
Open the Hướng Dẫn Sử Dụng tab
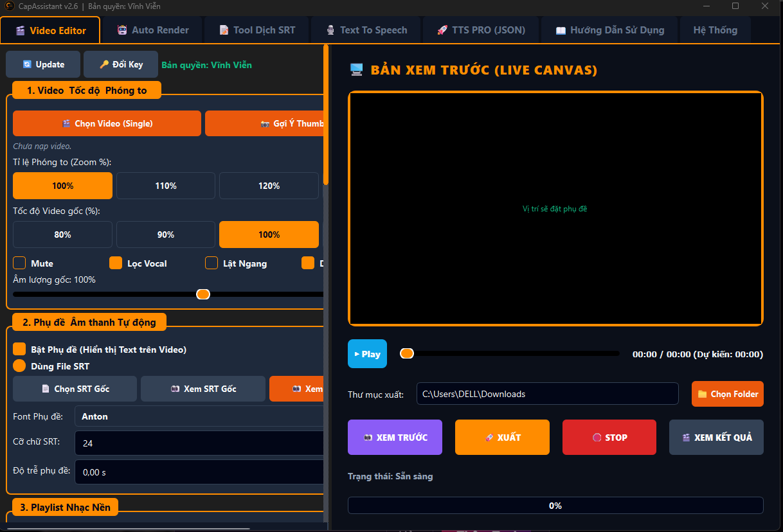(x=609, y=30)
